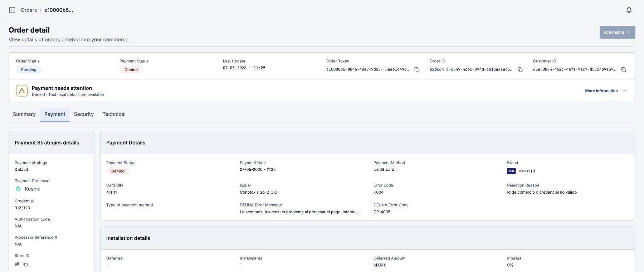Click the Kushki processor logo
The width and height of the screenshot is (644, 272).
point(18,189)
